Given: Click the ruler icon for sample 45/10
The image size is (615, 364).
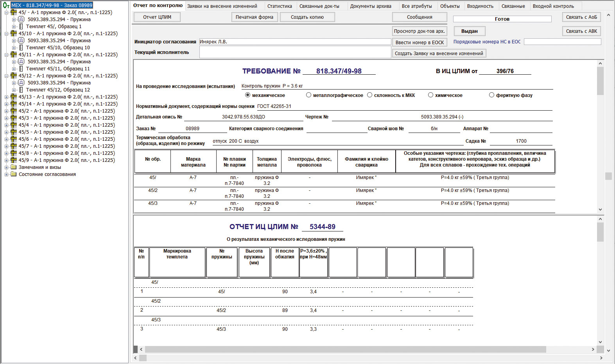Looking at the screenshot, I should coord(14,34).
